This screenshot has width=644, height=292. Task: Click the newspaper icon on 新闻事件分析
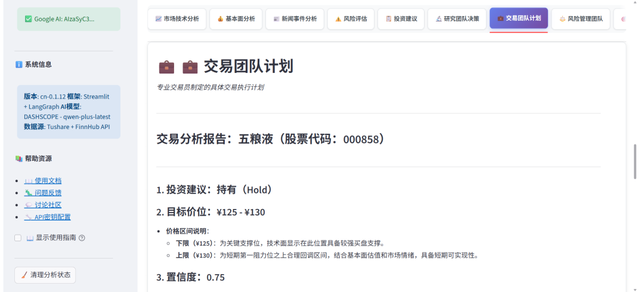click(277, 19)
